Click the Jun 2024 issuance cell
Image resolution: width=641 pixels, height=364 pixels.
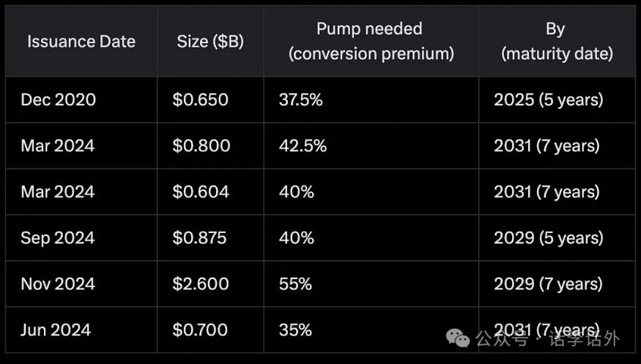[81, 330]
